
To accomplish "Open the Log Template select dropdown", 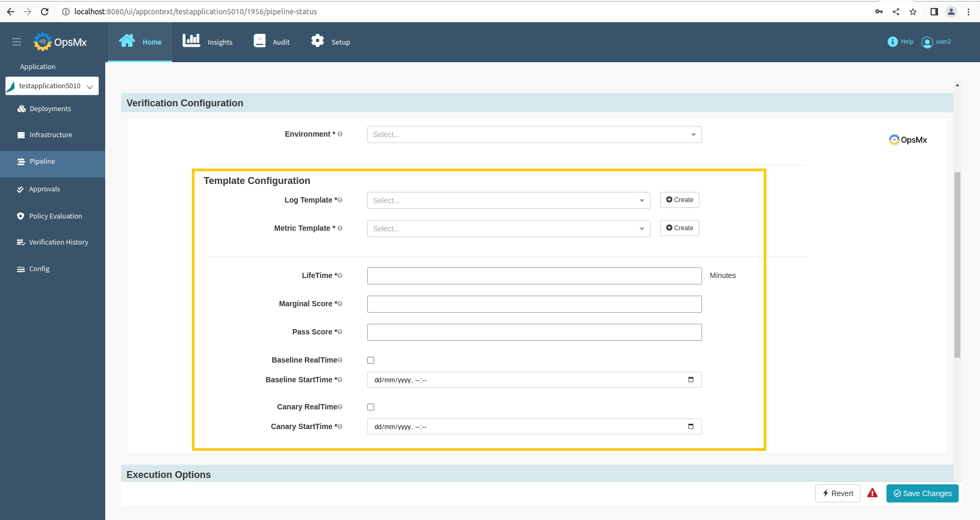I will click(508, 200).
